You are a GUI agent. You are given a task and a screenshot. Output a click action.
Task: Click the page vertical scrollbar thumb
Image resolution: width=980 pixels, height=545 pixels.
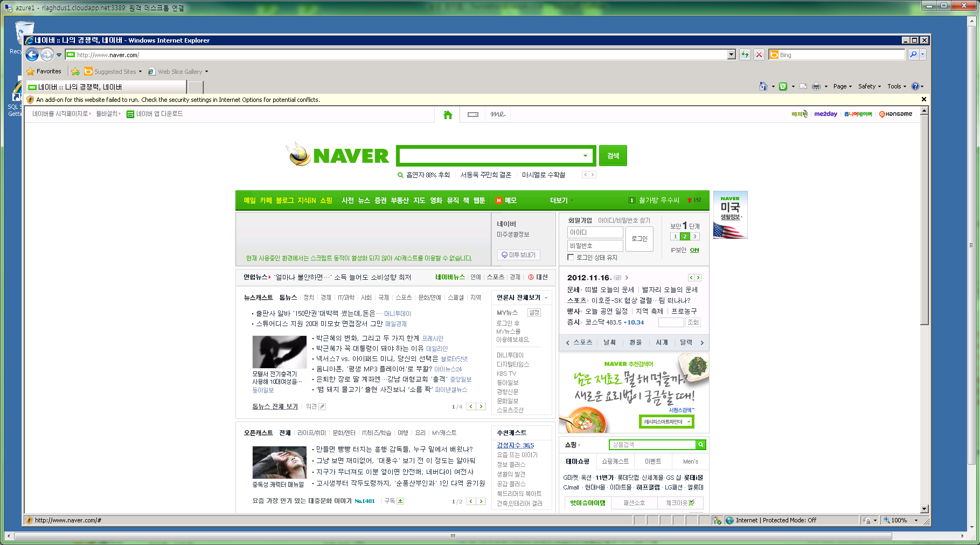[x=924, y=220]
